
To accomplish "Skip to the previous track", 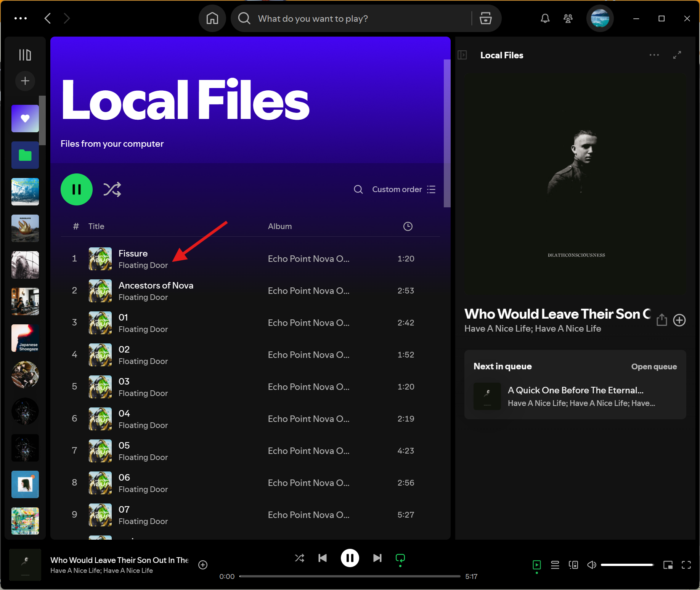I will pyautogui.click(x=323, y=558).
